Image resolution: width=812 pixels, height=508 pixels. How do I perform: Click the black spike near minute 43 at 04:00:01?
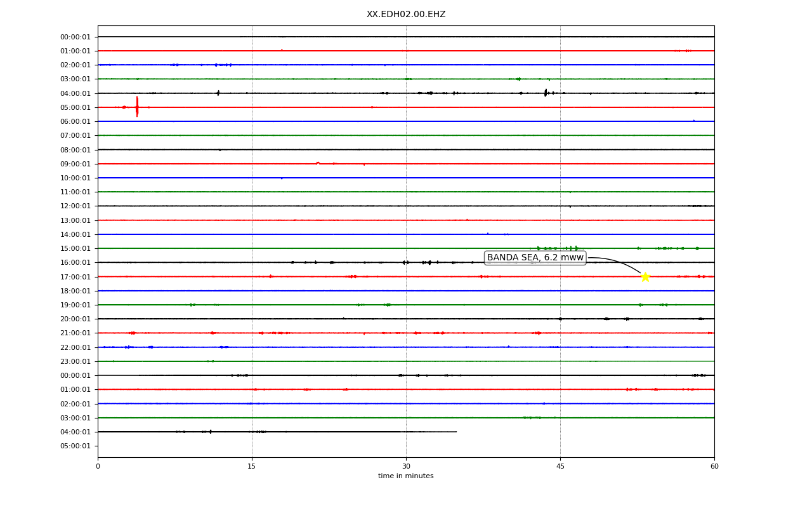[x=546, y=93]
